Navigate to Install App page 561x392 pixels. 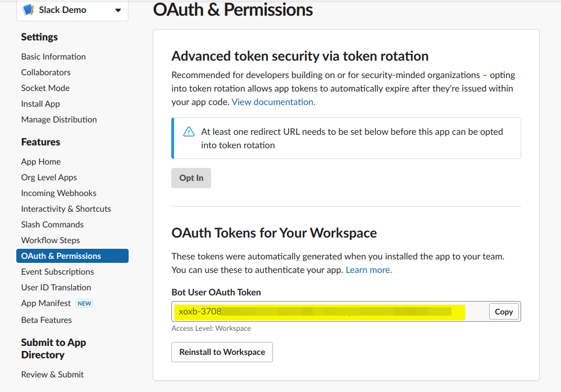[x=40, y=104]
